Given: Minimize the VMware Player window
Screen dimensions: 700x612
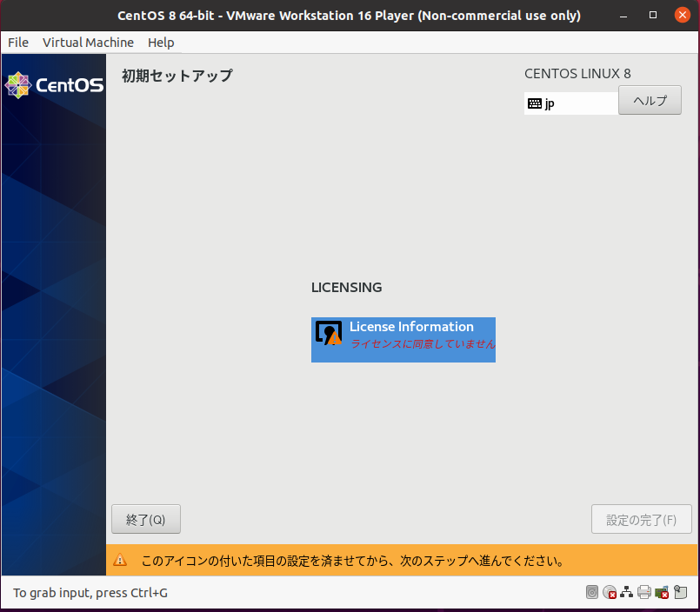Looking at the screenshot, I should point(623,16).
